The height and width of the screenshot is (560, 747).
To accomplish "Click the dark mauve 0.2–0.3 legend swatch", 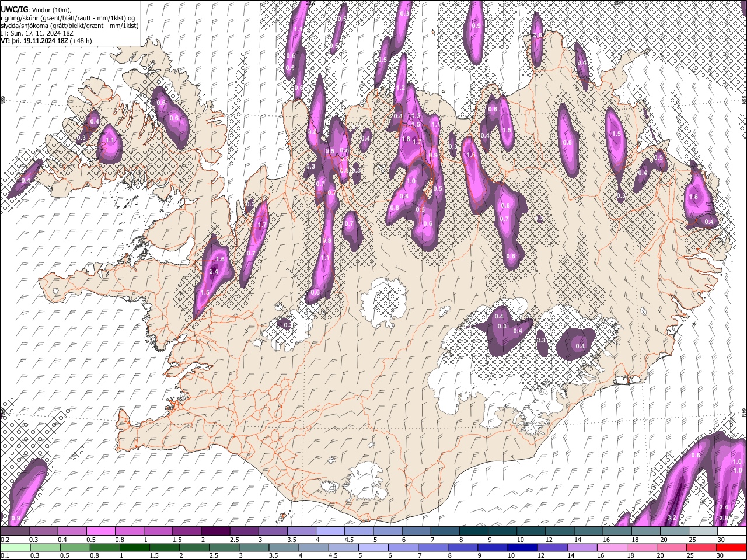I will click(15, 531).
